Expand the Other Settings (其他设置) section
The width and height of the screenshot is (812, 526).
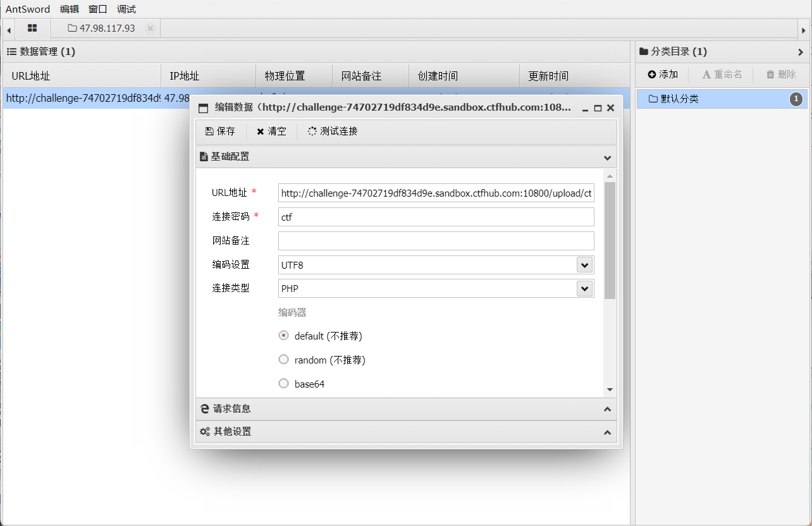pyautogui.click(x=406, y=432)
